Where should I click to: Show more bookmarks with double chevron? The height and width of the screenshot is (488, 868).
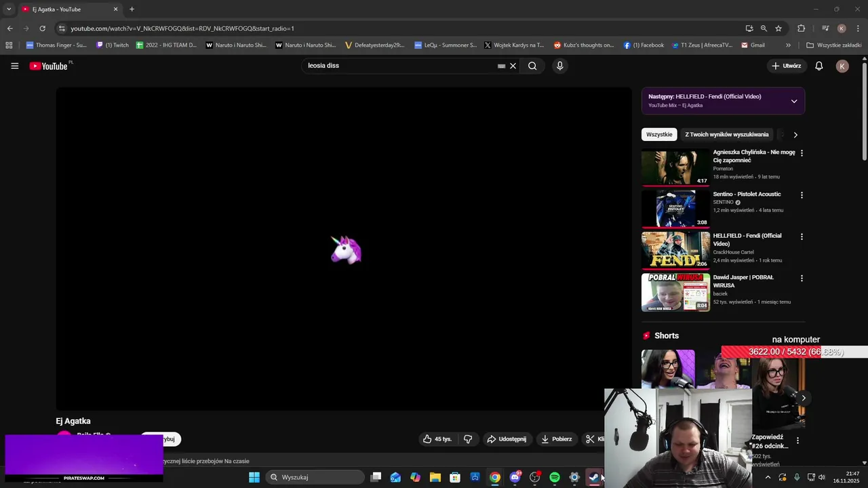point(788,45)
